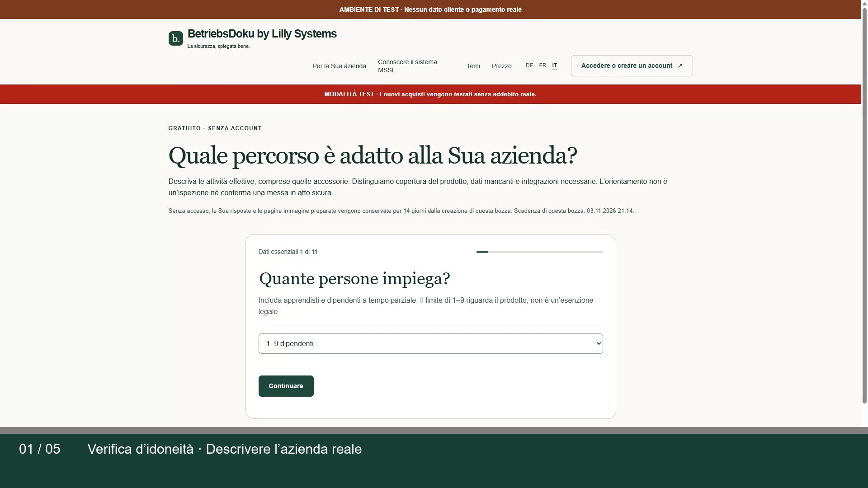
Task: Click the 'Descriva le attività effettive' intro paragraph
Action: click(418, 187)
